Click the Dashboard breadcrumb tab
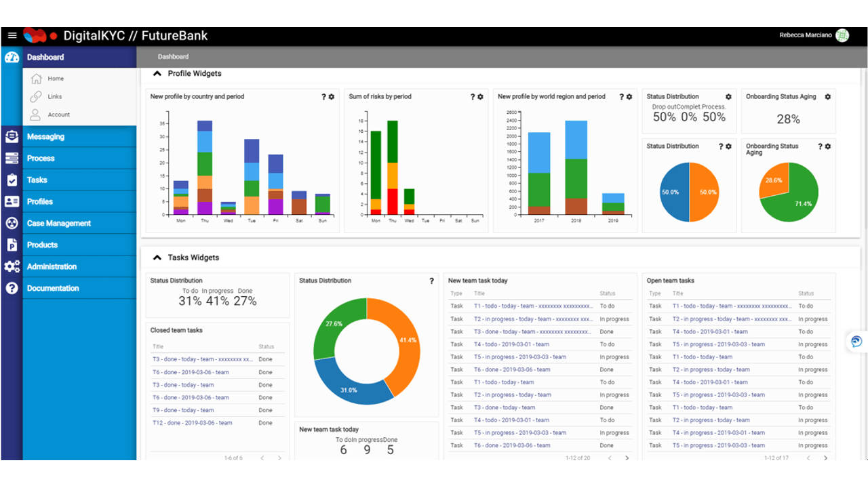This screenshot has width=868, height=488. click(174, 57)
